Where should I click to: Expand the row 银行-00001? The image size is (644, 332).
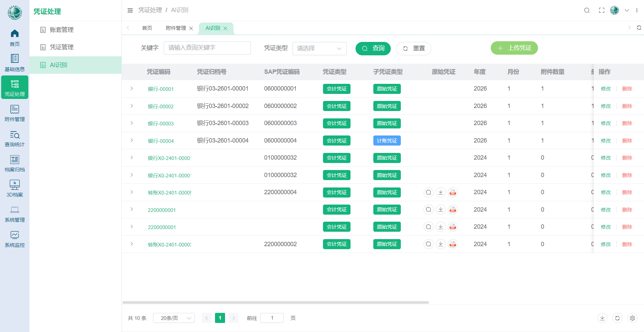pos(131,89)
